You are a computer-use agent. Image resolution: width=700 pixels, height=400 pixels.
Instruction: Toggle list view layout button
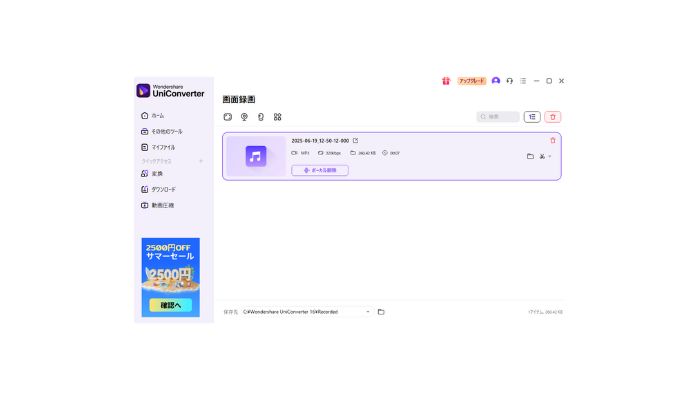[532, 117]
